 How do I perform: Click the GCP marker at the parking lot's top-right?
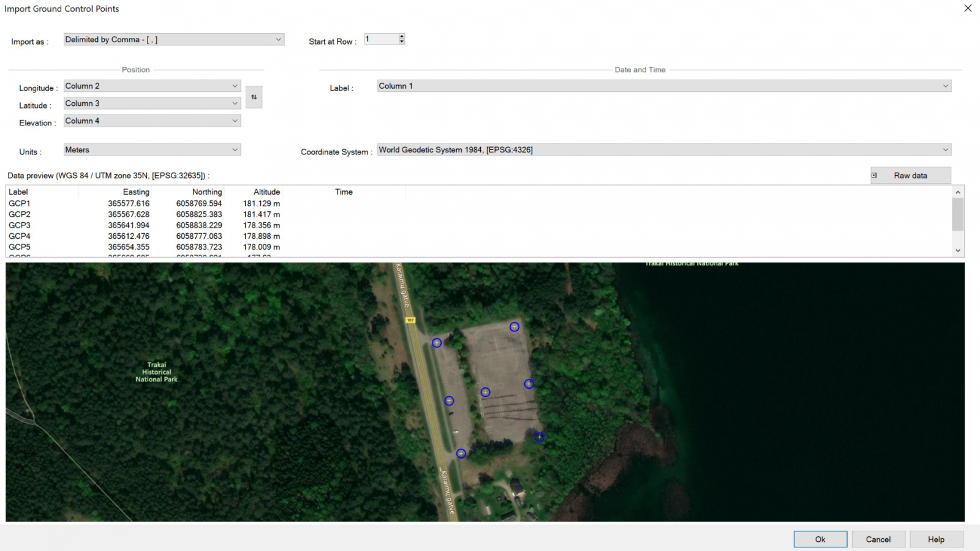click(x=514, y=327)
